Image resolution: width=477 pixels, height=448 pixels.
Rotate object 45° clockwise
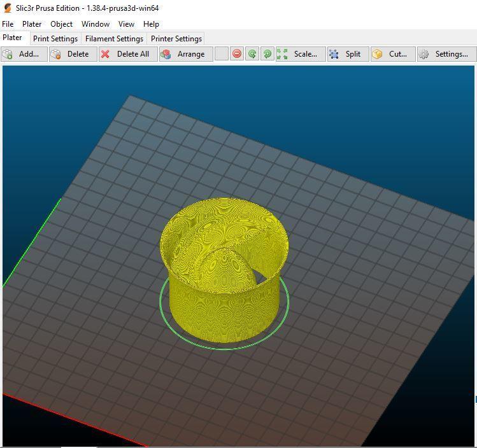[267, 54]
